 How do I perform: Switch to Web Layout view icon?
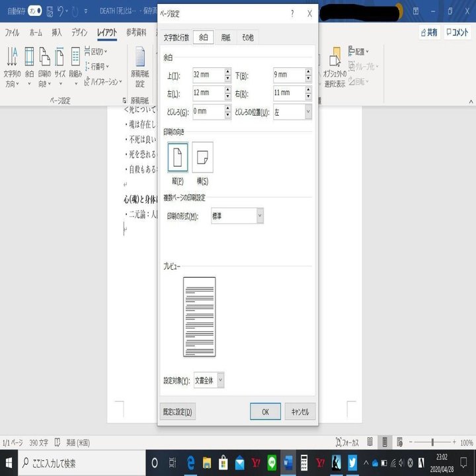tap(399, 442)
